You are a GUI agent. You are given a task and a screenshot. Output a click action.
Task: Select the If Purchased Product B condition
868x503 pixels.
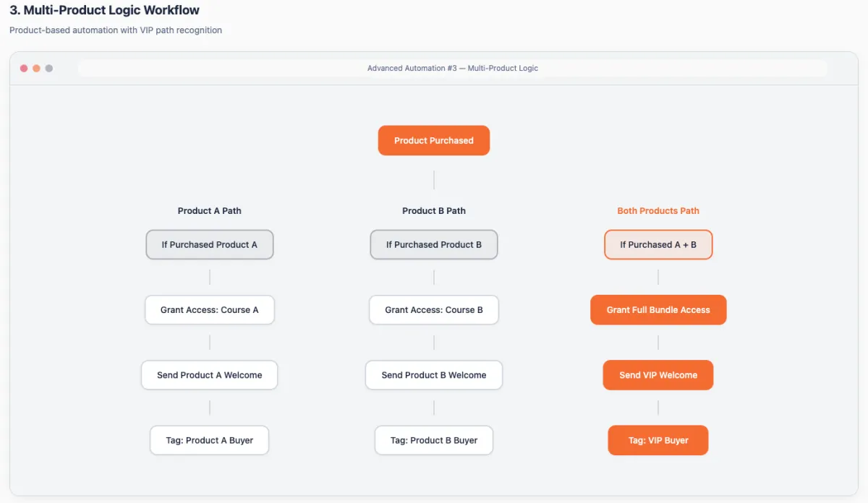(434, 244)
